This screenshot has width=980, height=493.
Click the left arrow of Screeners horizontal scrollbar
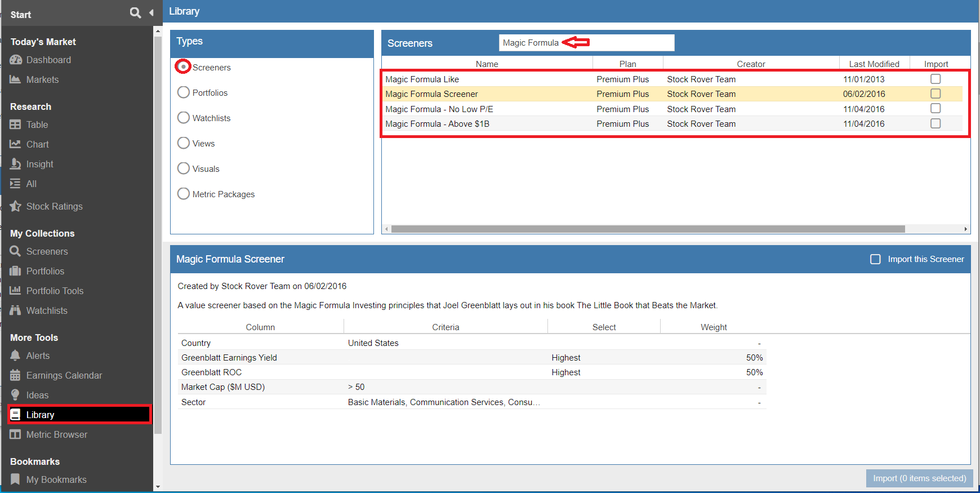pyautogui.click(x=386, y=229)
